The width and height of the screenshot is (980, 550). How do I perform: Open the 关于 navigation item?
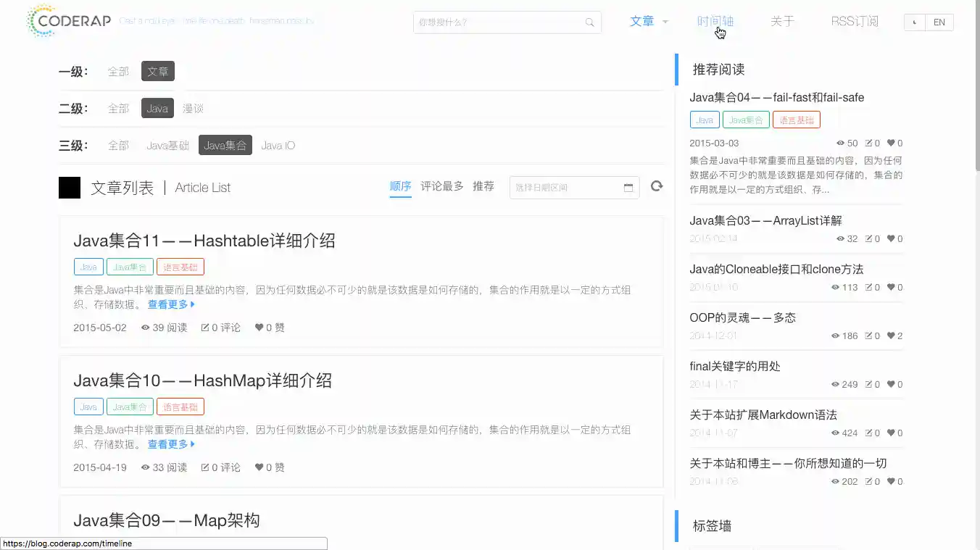[x=783, y=22]
